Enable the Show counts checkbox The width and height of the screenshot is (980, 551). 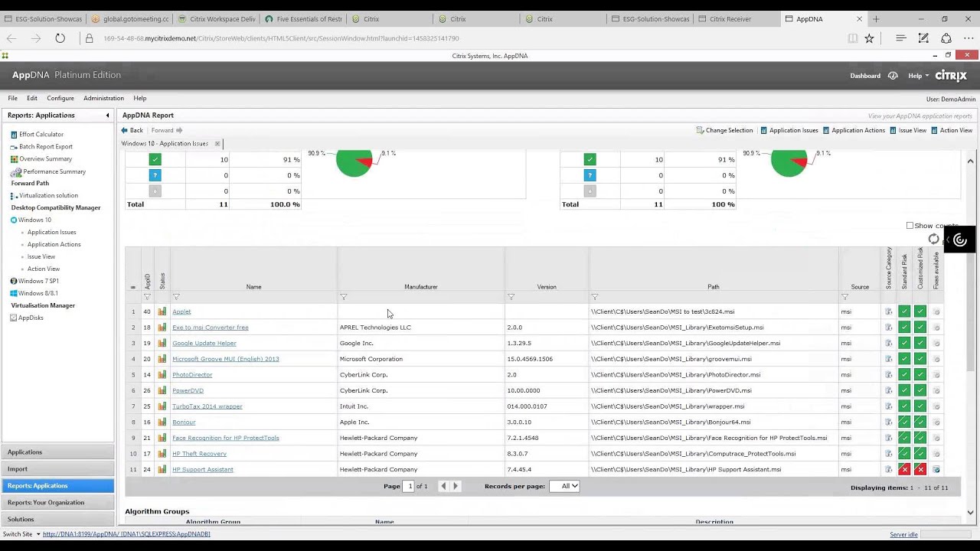pos(910,226)
